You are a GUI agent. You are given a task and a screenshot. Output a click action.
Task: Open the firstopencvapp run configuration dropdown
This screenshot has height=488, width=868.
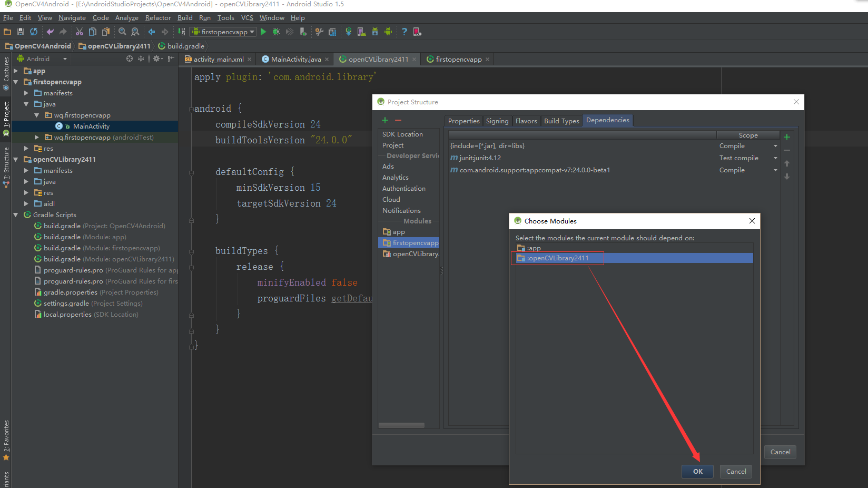(x=223, y=32)
